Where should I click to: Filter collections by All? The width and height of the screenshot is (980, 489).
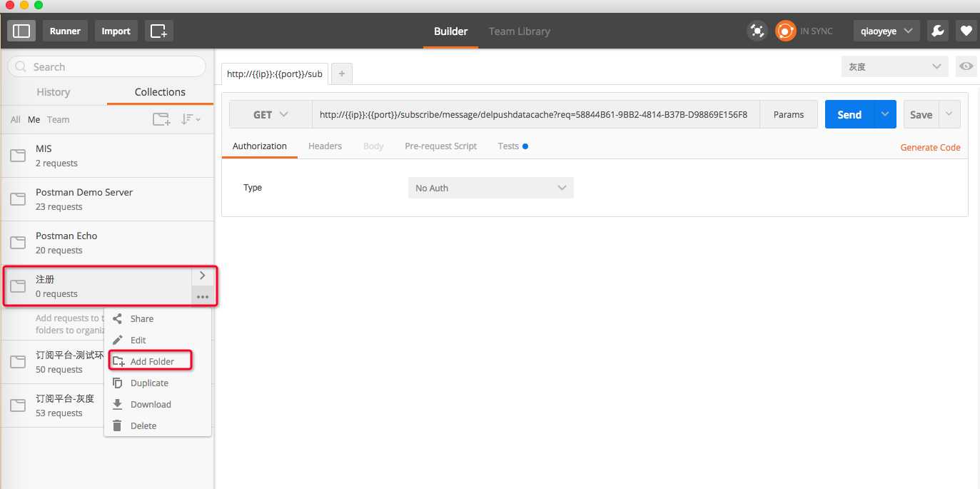pyautogui.click(x=15, y=119)
